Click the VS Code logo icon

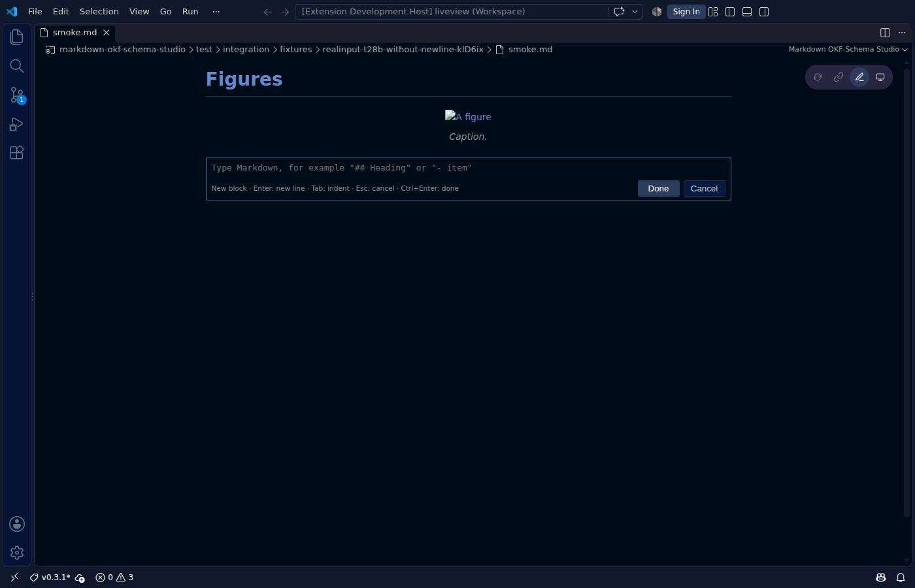pyautogui.click(x=12, y=12)
